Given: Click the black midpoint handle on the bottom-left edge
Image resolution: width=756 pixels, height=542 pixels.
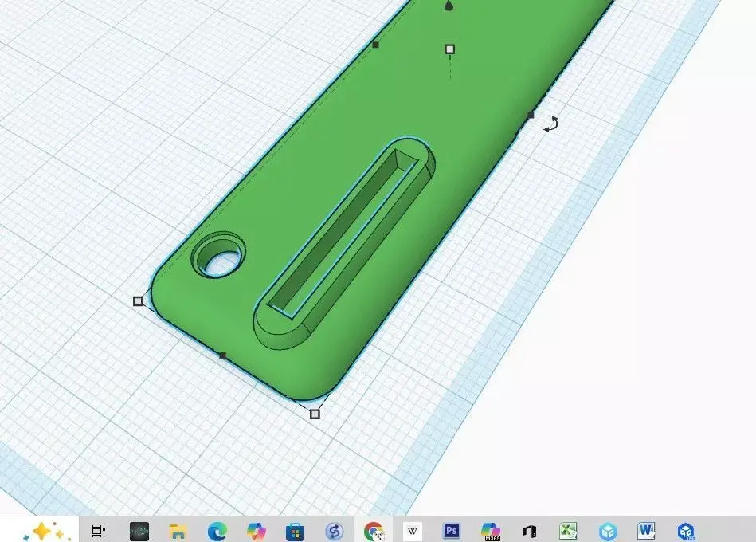Looking at the screenshot, I should (223, 355).
